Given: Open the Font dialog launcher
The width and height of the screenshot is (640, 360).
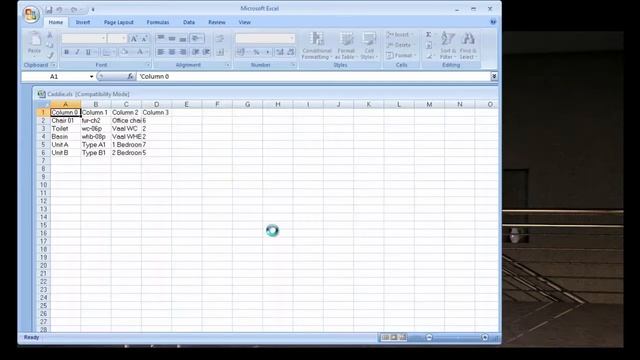Looking at the screenshot, I should tap(148, 65).
